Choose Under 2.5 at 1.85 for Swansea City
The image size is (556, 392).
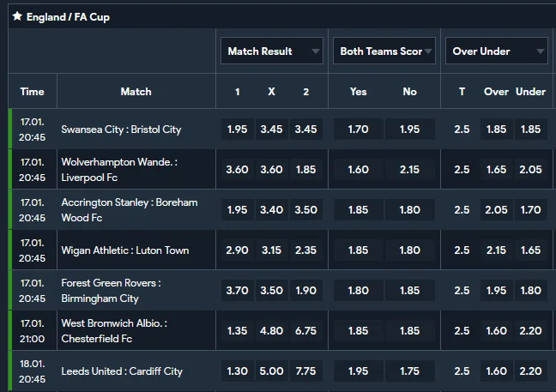(530, 130)
